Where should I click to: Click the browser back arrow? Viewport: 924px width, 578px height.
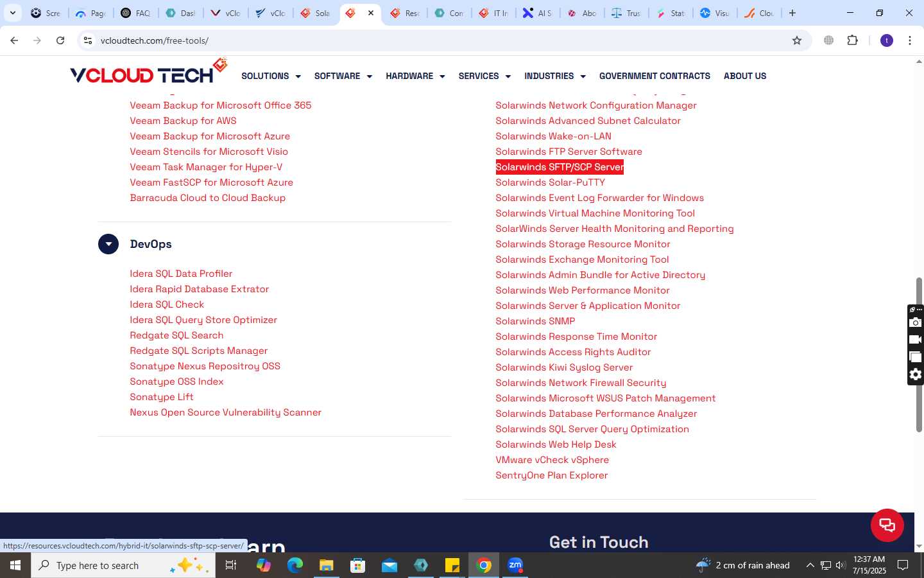pos(14,40)
